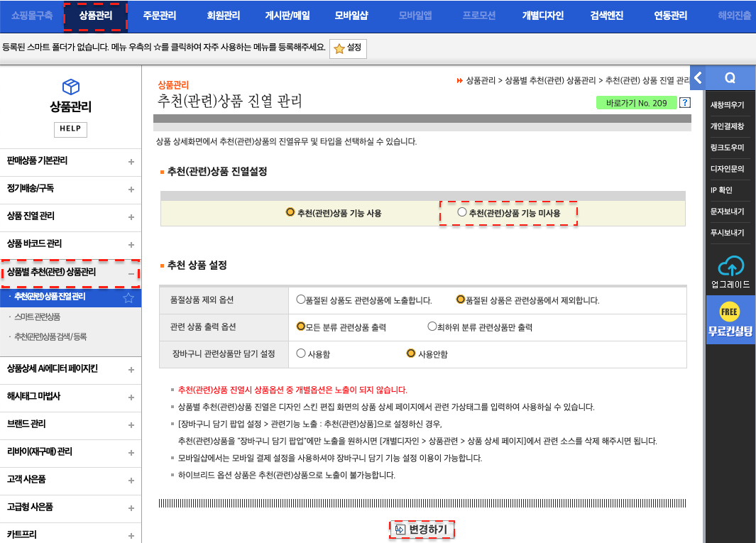Open the 개별디자인 top menu
The height and width of the screenshot is (543, 756).
pyautogui.click(x=542, y=16)
